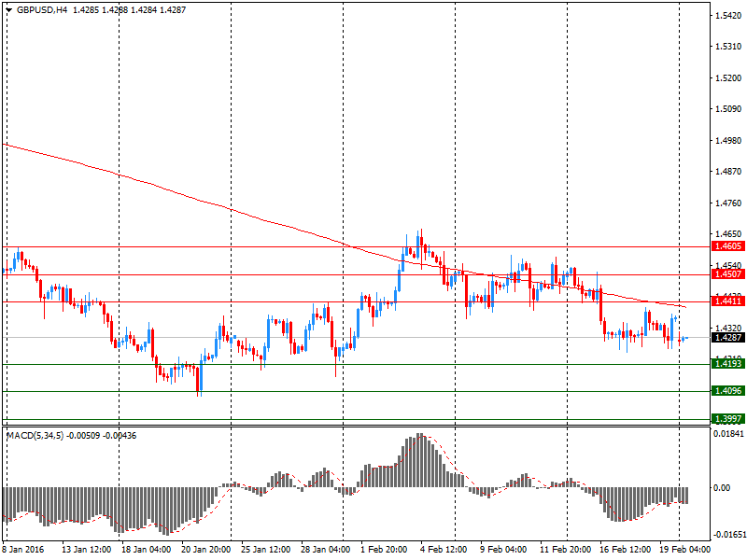Click the 1 Feb 20:00 time axis label
This screenshot has width=747, height=560.
384,550
